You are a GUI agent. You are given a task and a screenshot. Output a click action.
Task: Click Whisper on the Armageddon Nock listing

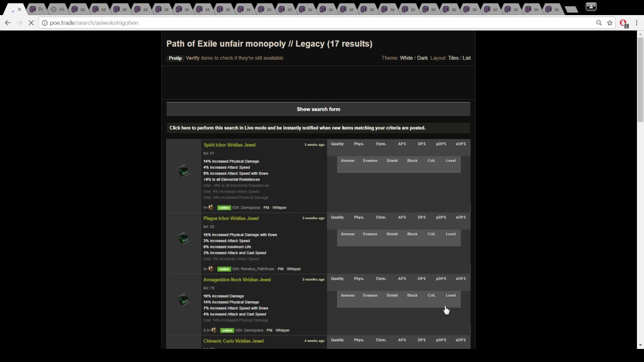coord(282,330)
